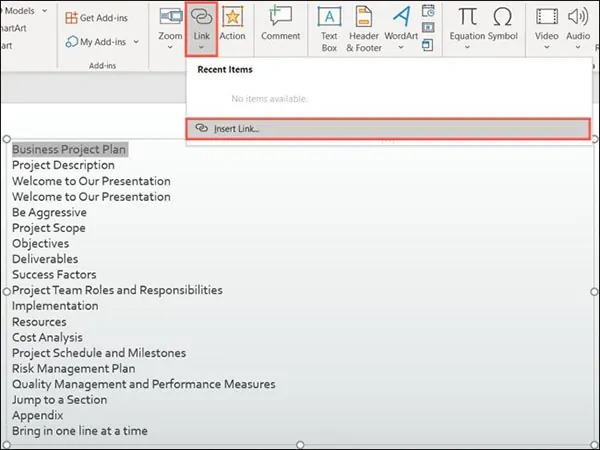Insert Date & Time icon
The image size is (600, 450).
click(428, 11)
